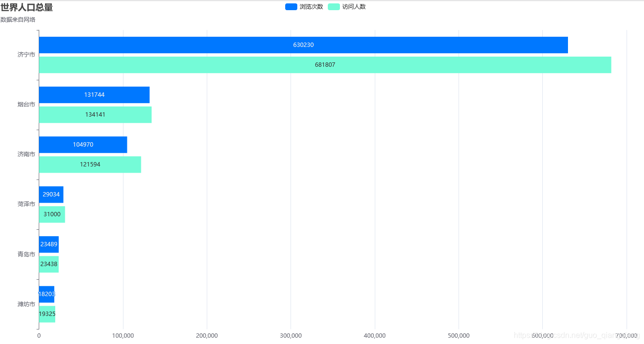The image size is (644, 344).
Task: Select the 青岛市 blue bar labeled 23489
Action: (x=48, y=244)
